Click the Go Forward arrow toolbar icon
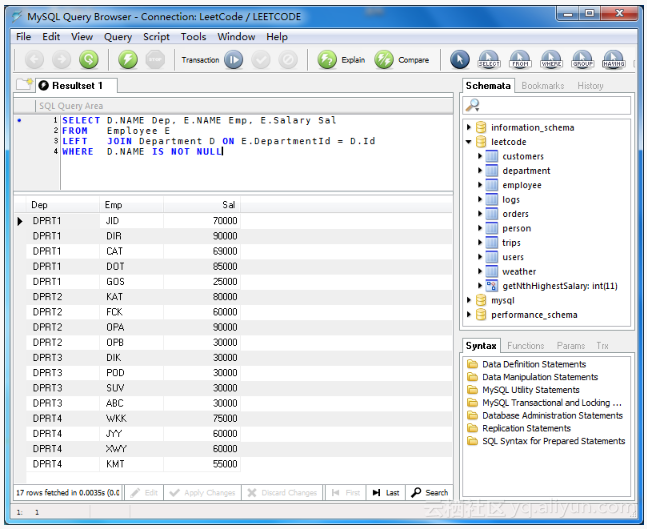 coord(61,60)
